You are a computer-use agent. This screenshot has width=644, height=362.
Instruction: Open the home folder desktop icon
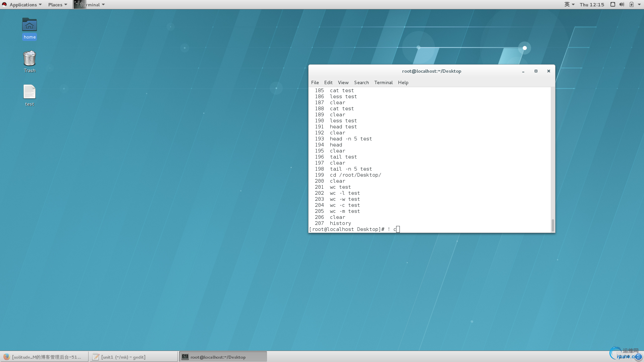click(x=30, y=25)
